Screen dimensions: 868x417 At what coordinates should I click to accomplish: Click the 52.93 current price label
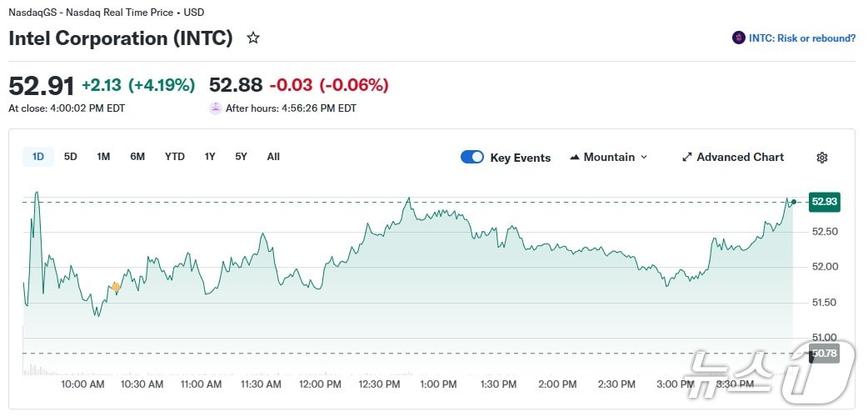[x=825, y=202]
